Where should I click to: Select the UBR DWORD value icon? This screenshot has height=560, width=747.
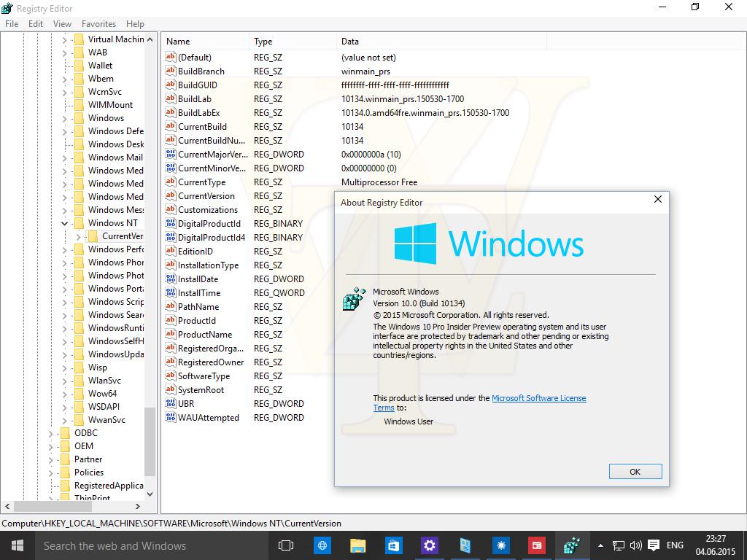tap(171, 403)
